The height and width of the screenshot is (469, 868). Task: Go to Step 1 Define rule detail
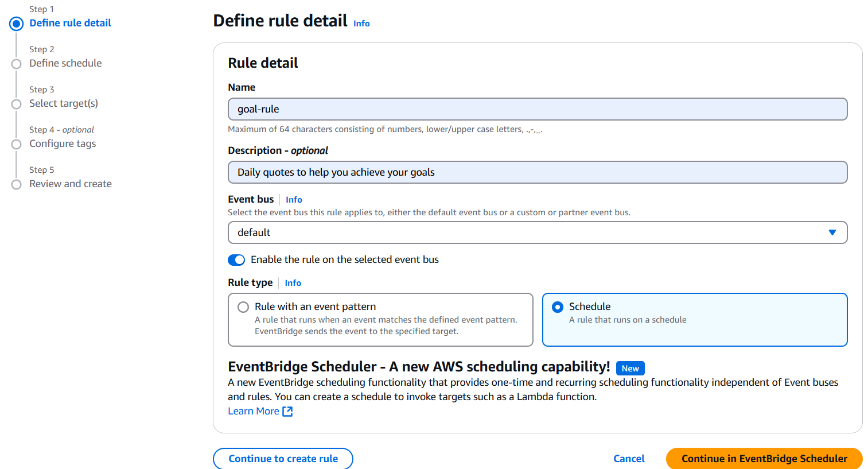click(70, 23)
